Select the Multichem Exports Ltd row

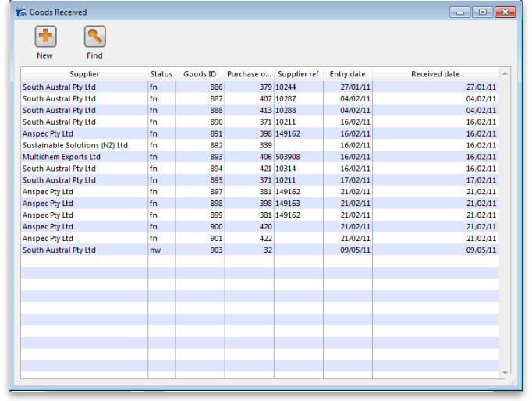coord(62,157)
